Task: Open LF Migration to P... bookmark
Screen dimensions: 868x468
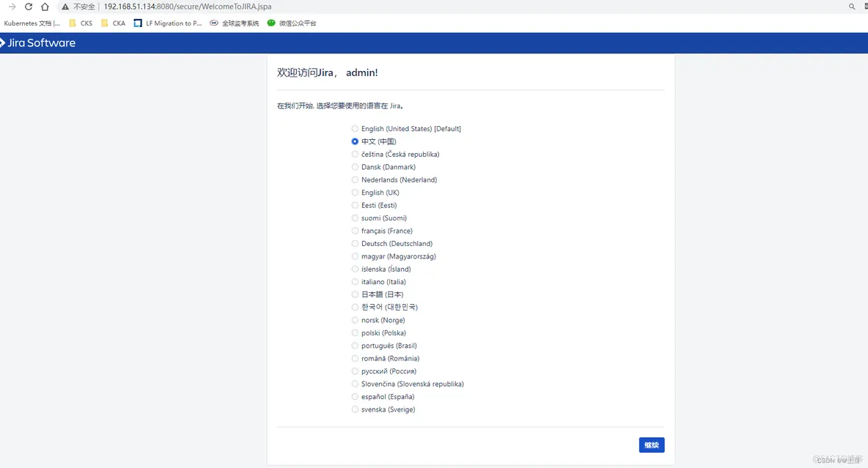Action: point(168,23)
